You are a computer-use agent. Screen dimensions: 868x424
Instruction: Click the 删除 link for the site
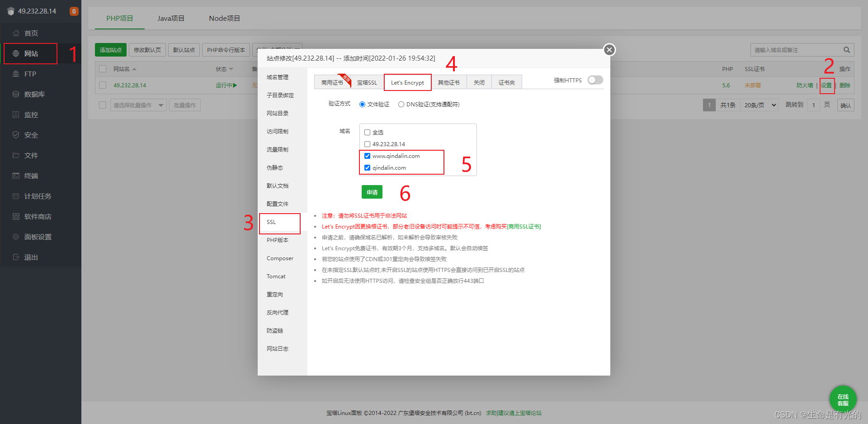click(845, 86)
